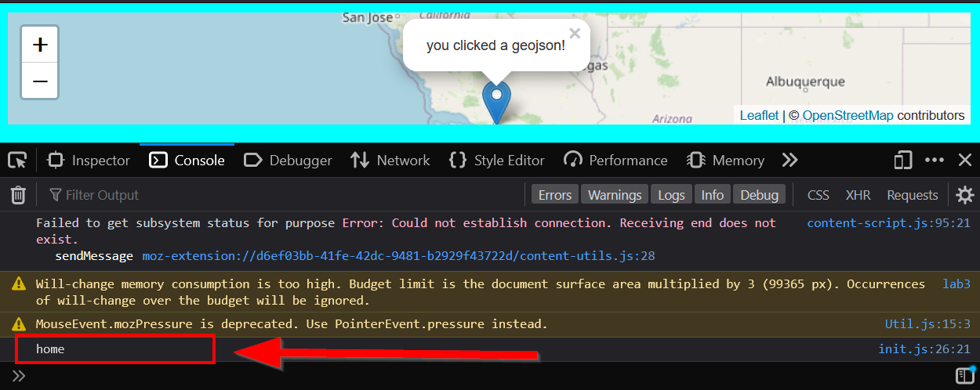Zoom out on the map
Viewport: 980px width, 390px height.
40,81
